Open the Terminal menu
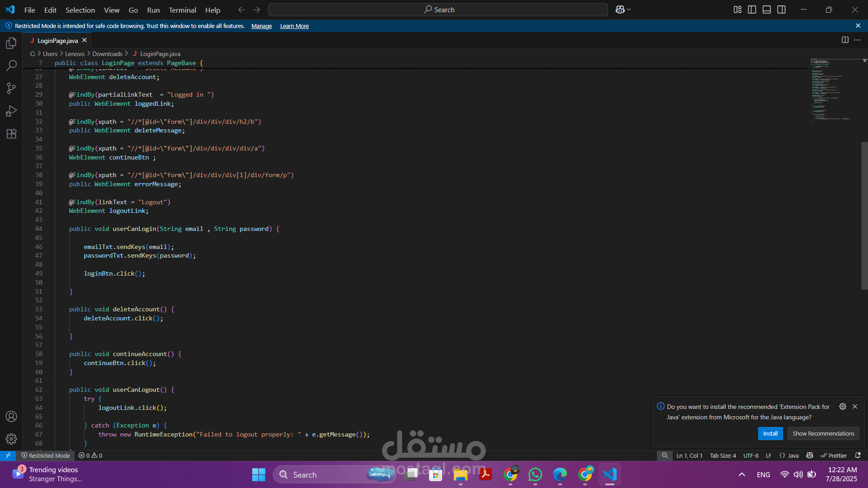 182,10
